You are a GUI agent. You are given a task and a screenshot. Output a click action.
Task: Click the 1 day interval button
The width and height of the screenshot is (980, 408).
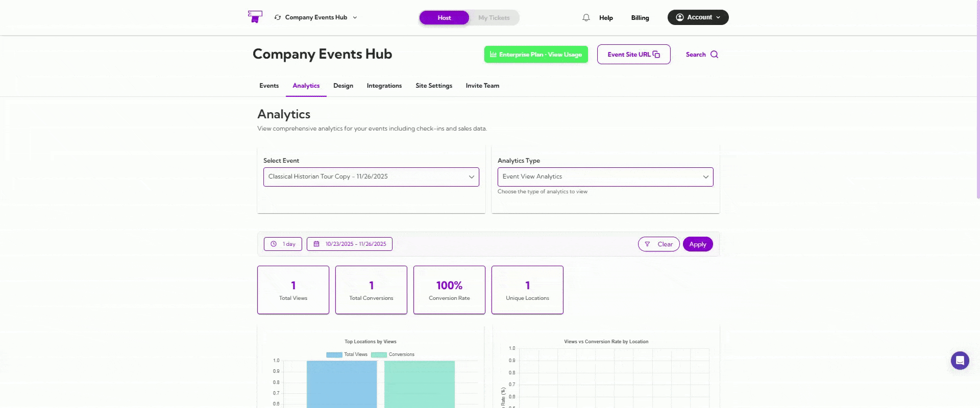click(283, 244)
